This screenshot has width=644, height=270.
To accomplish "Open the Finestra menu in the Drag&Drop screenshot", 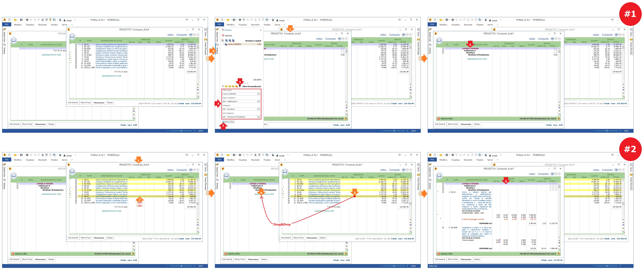I will [267, 160].
